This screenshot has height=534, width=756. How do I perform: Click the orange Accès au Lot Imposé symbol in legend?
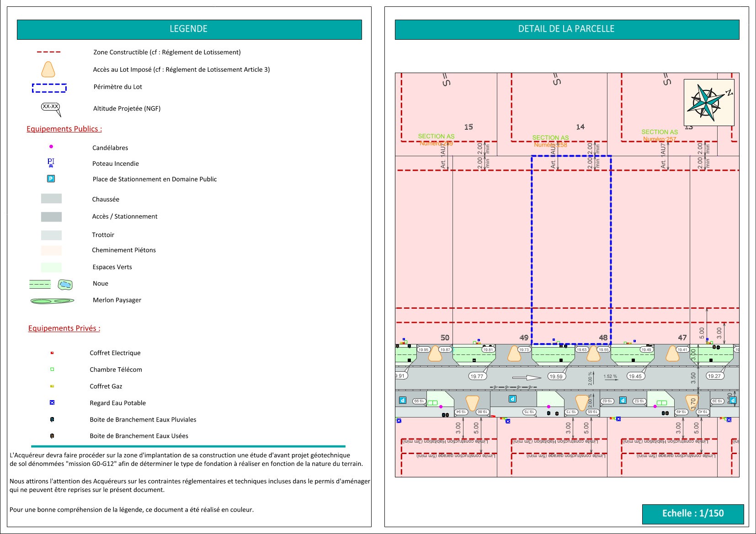(x=48, y=69)
